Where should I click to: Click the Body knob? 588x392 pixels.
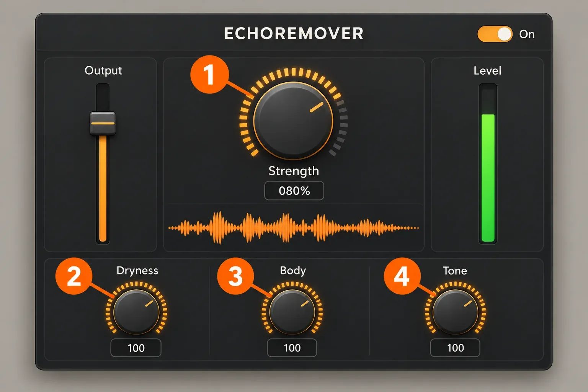coord(292,312)
